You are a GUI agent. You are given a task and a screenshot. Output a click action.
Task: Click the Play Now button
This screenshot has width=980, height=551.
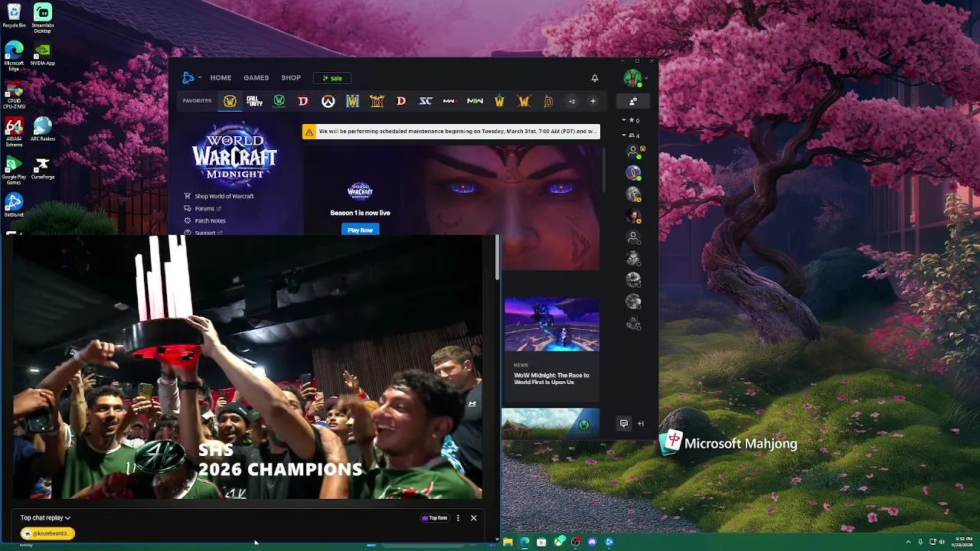pyautogui.click(x=360, y=230)
